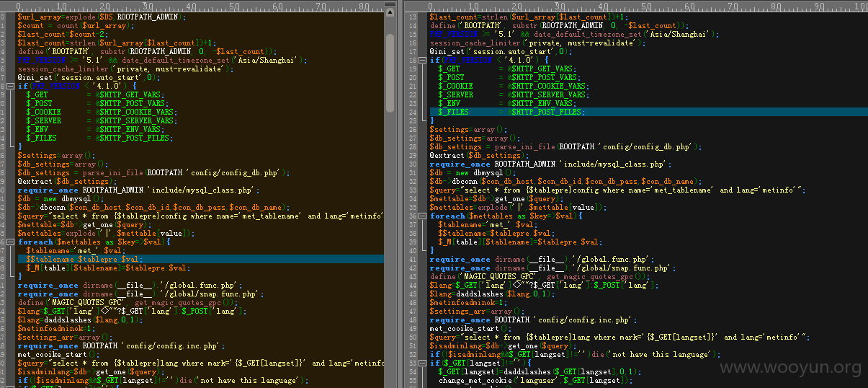This screenshot has width=868, height=388.
Task: Click line number 24 in the right pane
Action: [x=413, y=112]
